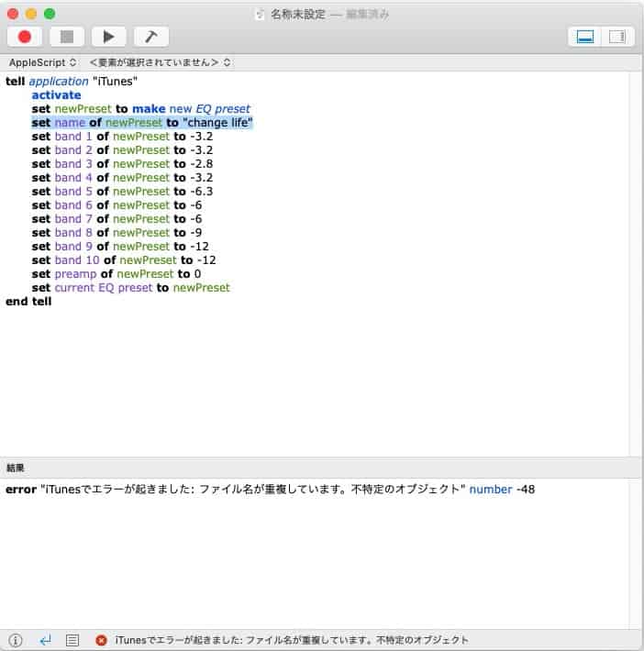Click the 'activate' command line
Image resolution: width=644 pixels, height=651 pixels.
57,95
